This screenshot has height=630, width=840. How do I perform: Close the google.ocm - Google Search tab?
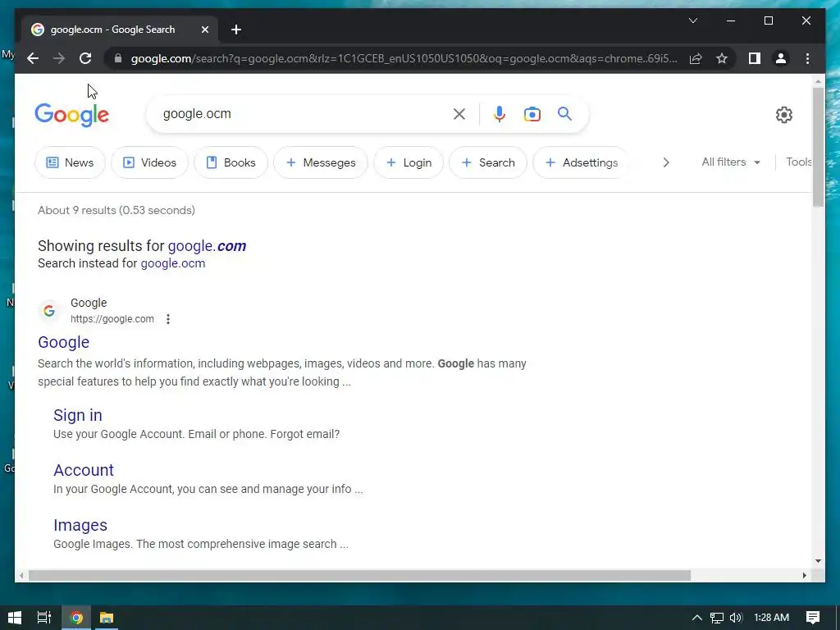coord(204,30)
